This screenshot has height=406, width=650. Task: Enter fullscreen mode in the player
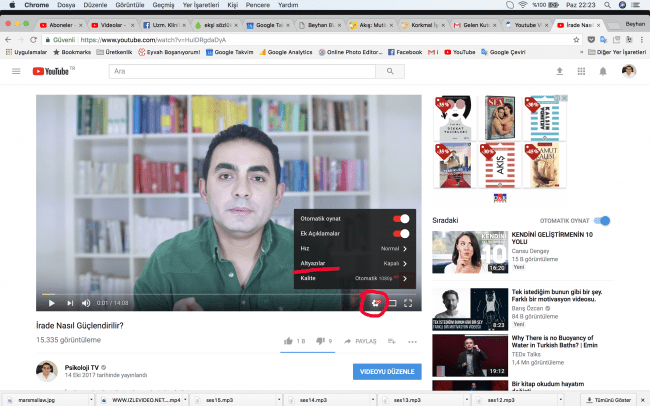409,302
